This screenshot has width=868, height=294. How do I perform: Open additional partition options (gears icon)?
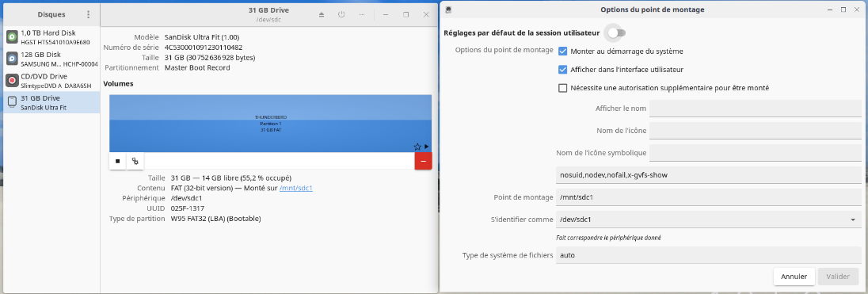(x=135, y=161)
